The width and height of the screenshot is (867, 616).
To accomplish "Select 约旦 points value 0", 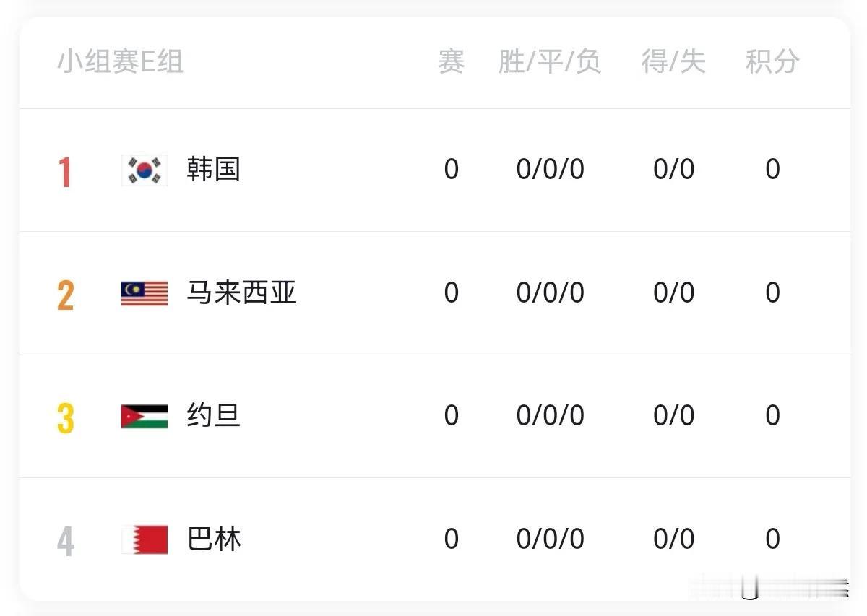I will (x=772, y=415).
